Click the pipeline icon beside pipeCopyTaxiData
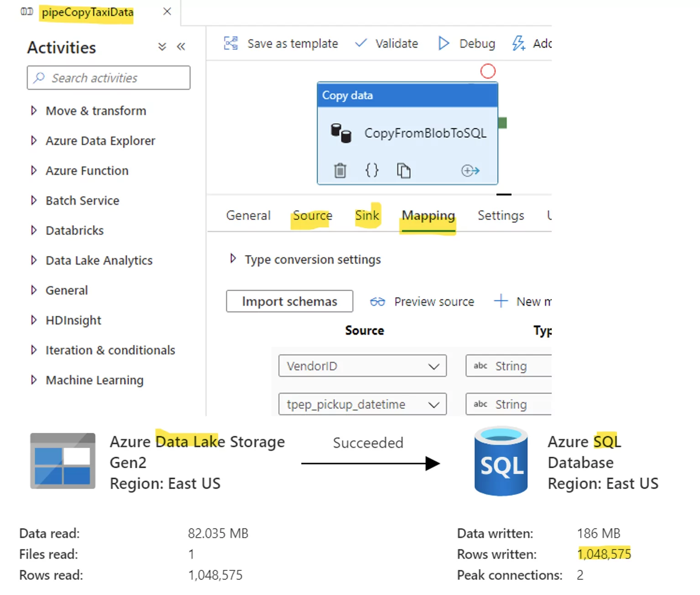The width and height of the screenshot is (700, 595). click(x=27, y=11)
